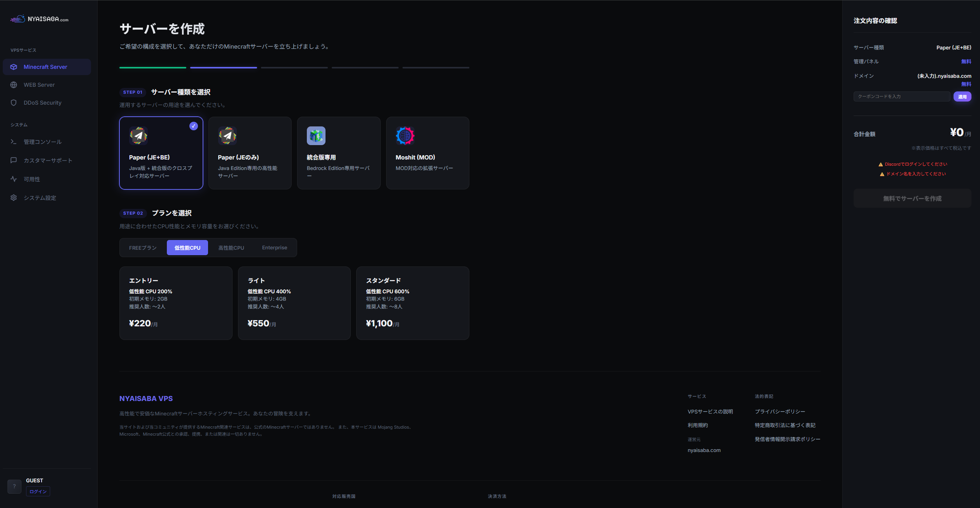Click the WEB Server globe icon
980x508 pixels.
point(14,85)
